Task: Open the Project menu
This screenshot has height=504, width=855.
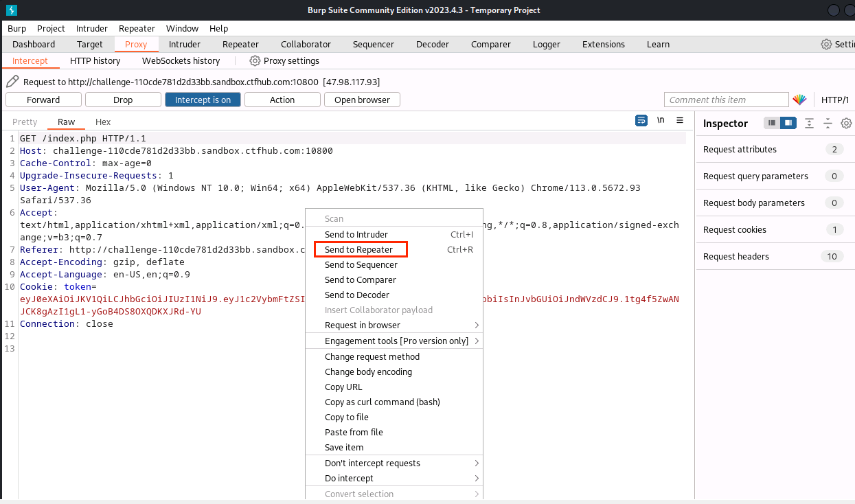Action: pyautogui.click(x=51, y=28)
